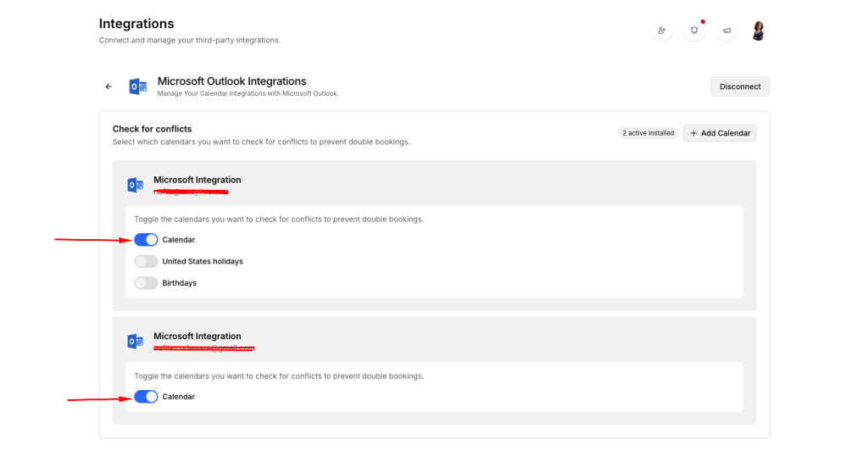
Task: Toggle off the second account's Calendar
Action: [146, 397]
